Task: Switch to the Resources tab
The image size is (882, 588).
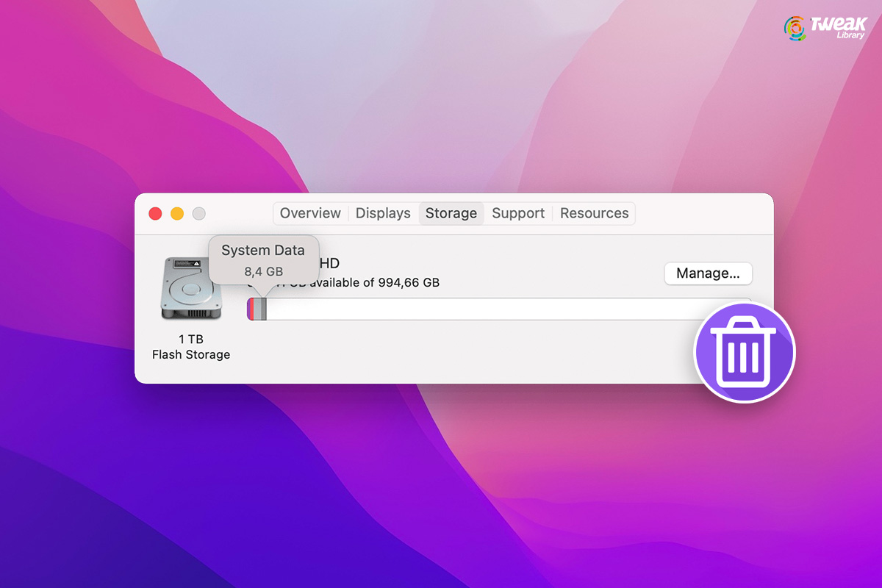Action: (594, 213)
